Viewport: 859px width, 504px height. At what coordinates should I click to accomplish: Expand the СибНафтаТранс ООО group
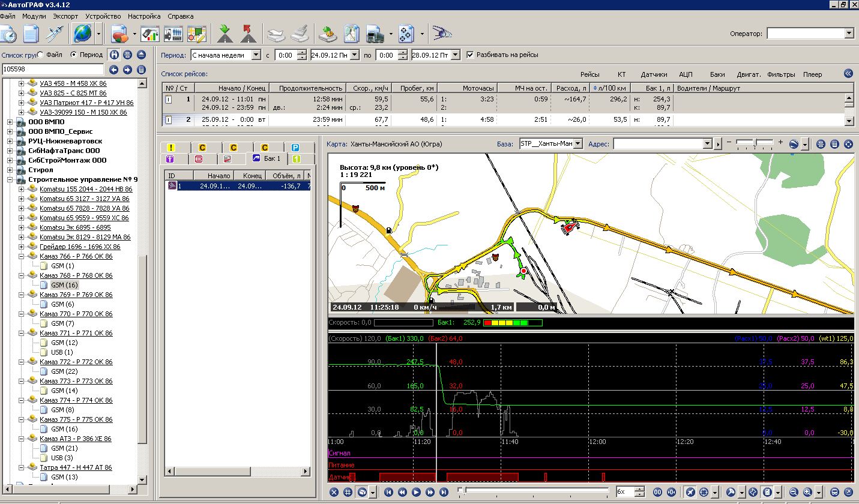pyautogui.click(x=10, y=151)
